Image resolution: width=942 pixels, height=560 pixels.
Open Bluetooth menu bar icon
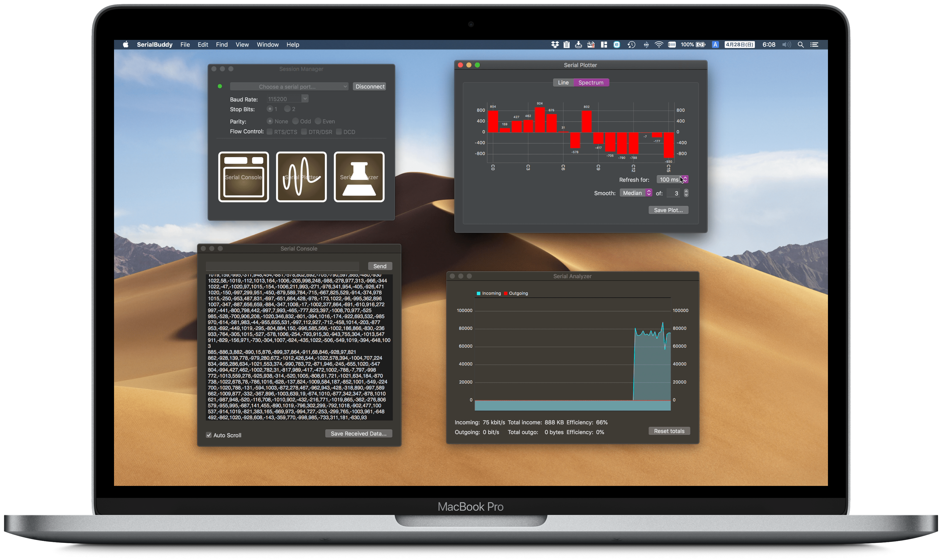pyautogui.click(x=646, y=45)
